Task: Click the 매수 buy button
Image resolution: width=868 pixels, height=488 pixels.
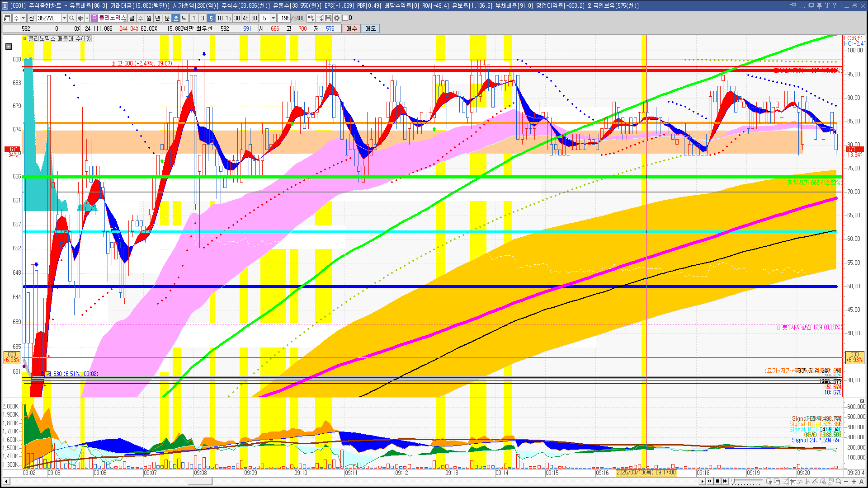Action: point(352,28)
